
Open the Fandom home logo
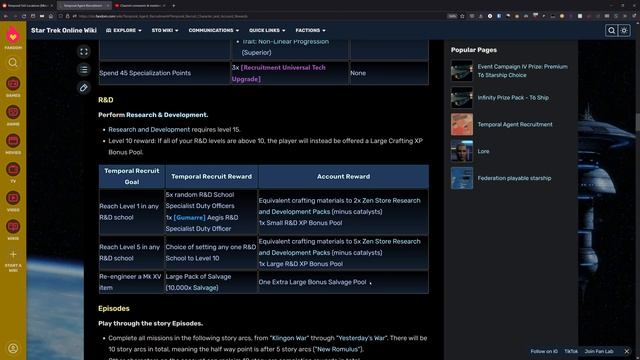click(13, 36)
